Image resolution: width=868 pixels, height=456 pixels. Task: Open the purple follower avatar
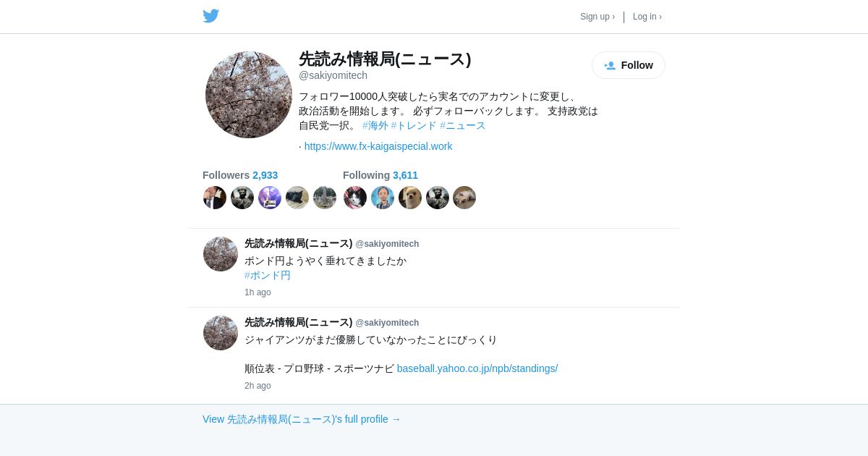click(270, 198)
